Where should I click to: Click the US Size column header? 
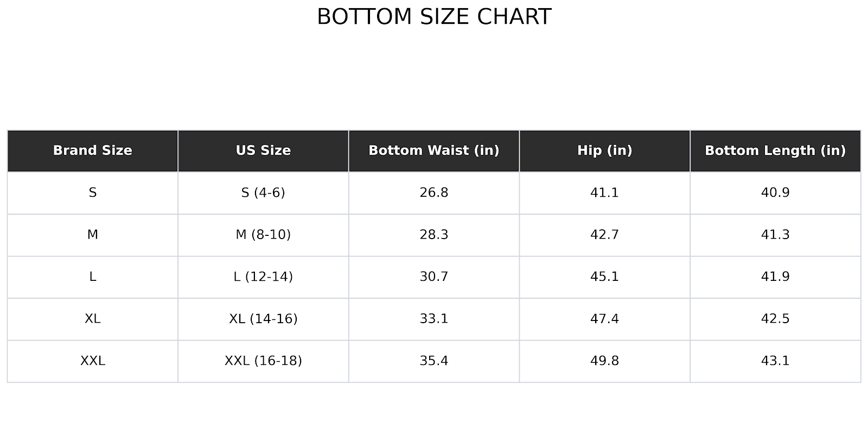[x=263, y=151]
